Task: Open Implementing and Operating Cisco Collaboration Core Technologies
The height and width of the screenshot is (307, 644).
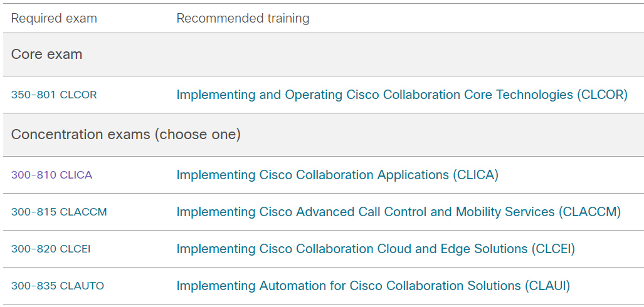Action: pos(401,95)
